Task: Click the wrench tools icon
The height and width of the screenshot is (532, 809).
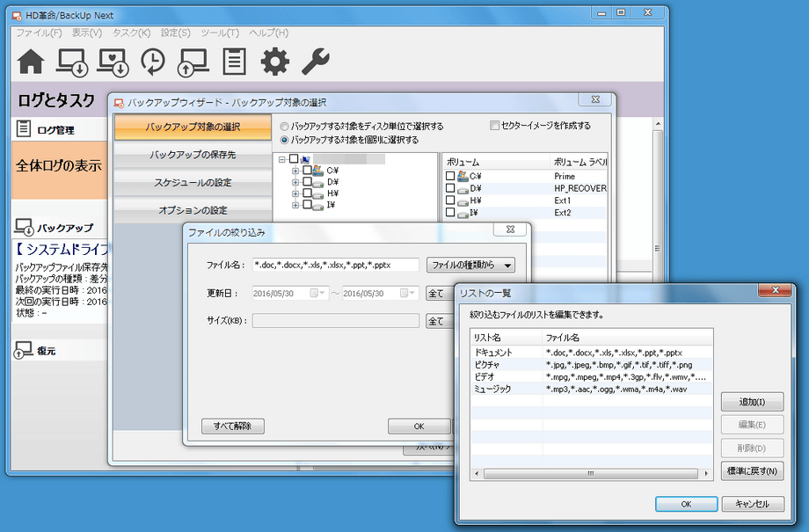Action: click(315, 62)
